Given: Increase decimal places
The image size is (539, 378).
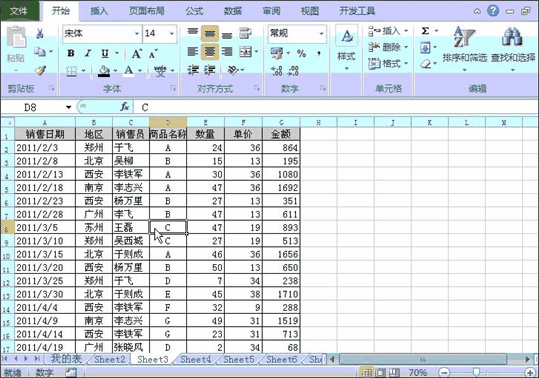Looking at the screenshot, I should 276,71.
